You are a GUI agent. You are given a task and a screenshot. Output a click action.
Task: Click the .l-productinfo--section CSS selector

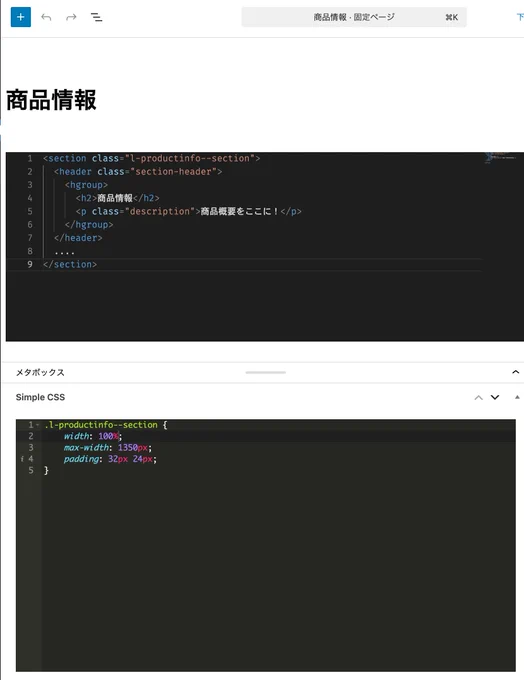pos(101,425)
